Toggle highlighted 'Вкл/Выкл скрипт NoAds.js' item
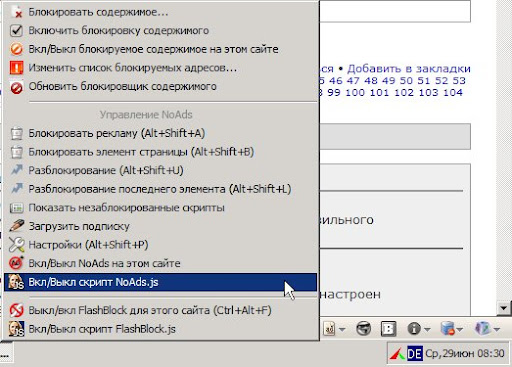 point(160,282)
